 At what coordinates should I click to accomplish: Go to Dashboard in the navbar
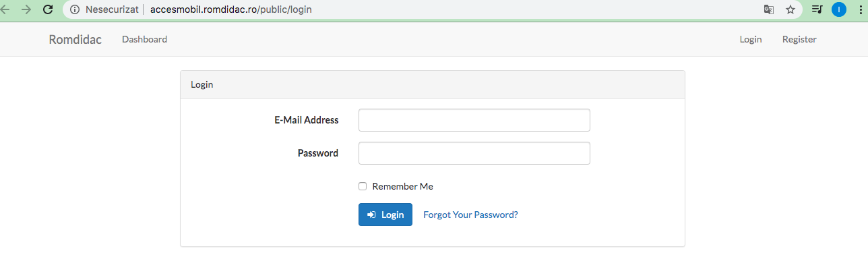click(144, 39)
